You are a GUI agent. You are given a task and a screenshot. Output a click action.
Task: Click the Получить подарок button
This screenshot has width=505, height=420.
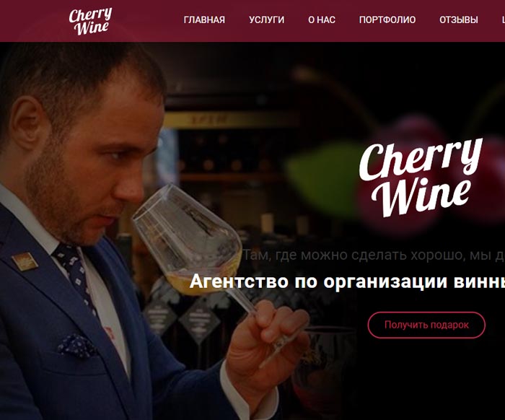pos(426,325)
